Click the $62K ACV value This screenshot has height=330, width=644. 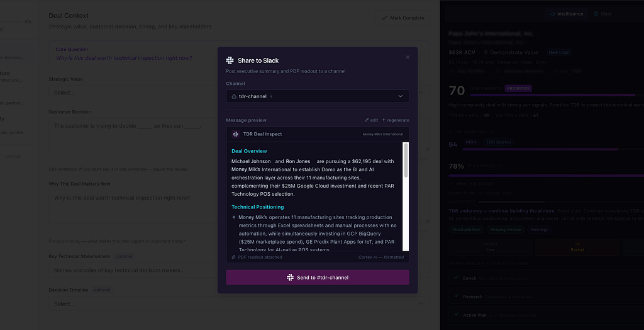tap(462, 53)
